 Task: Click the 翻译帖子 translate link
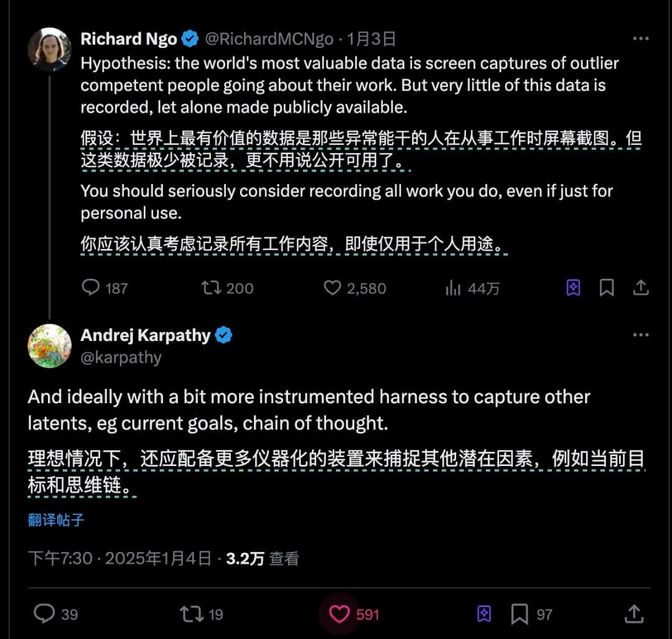coord(56,520)
